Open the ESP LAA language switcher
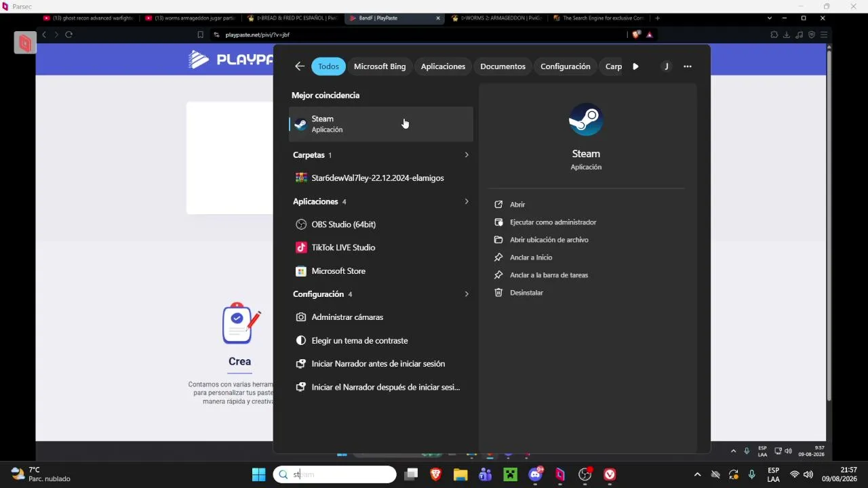Screen dimensions: 868x488 click(773, 474)
